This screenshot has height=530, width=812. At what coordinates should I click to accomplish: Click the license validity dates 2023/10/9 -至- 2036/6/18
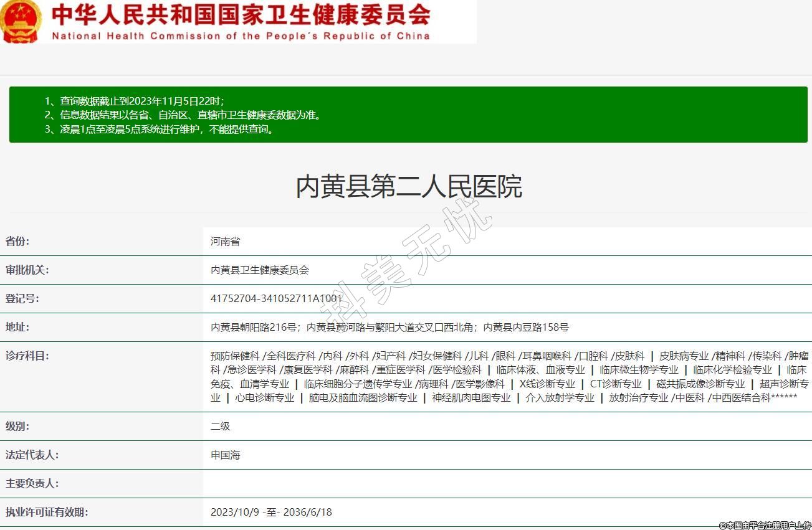271,513
